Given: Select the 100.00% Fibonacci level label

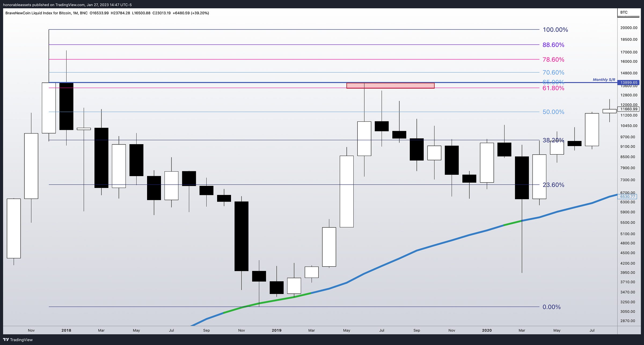Looking at the screenshot, I should [x=555, y=30].
